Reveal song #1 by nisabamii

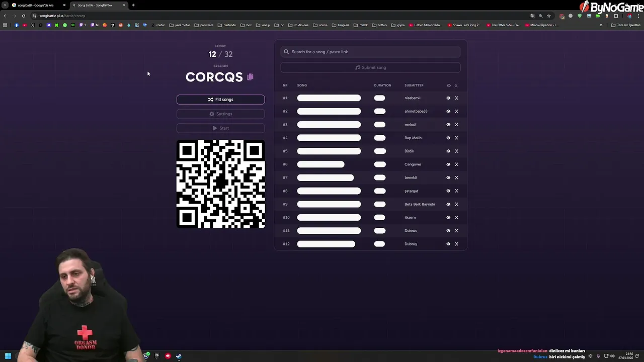click(x=448, y=98)
